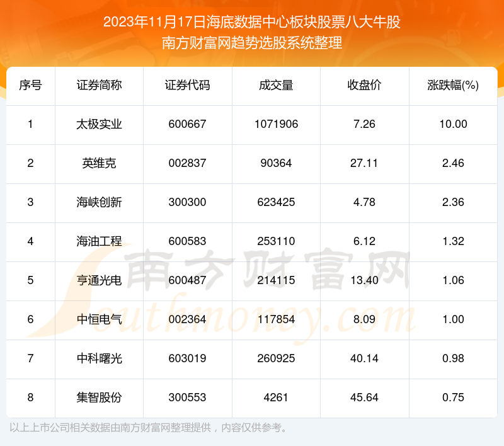This screenshot has height=446, width=504.
Task: Select stock name 太极实业
Action: tap(99, 124)
